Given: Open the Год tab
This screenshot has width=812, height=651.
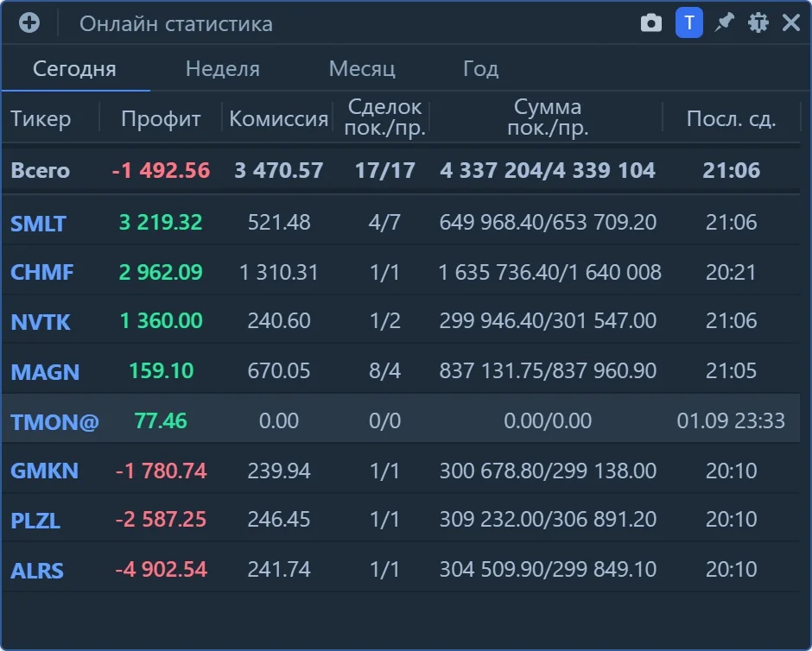Looking at the screenshot, I should [481, 69].
